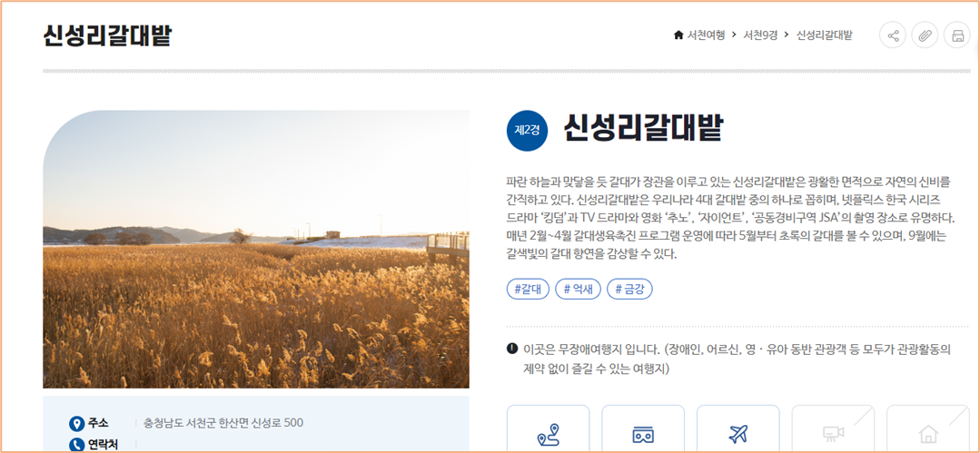Click the print icon button
Viewport: 980px width, 453px height.
(x=957, y=35)
